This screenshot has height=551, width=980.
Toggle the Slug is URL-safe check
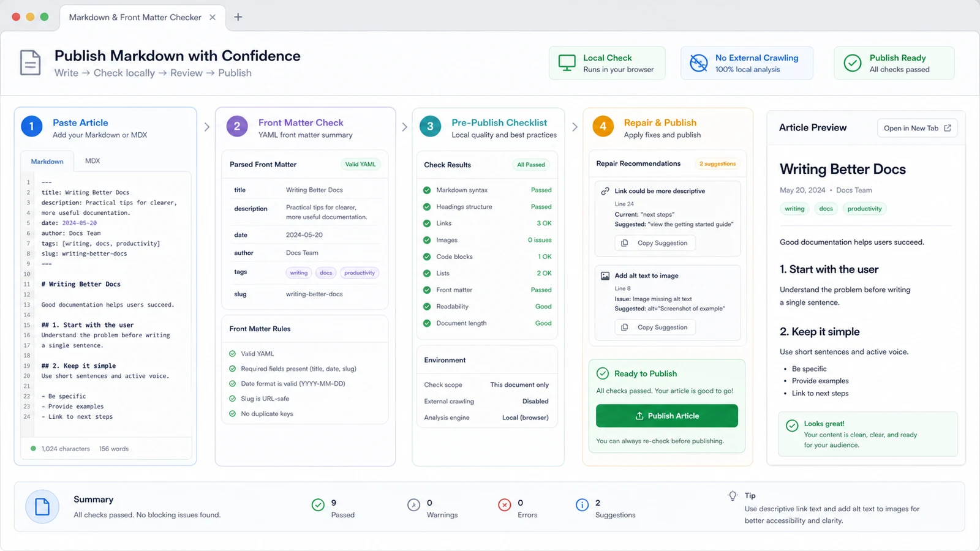click(233, 399)
